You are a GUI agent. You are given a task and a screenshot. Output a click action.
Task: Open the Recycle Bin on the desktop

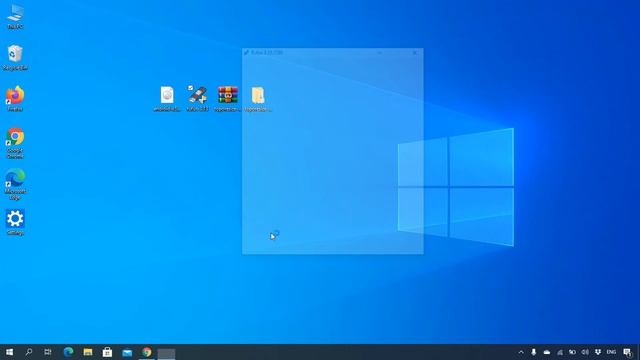coord(15,58)
